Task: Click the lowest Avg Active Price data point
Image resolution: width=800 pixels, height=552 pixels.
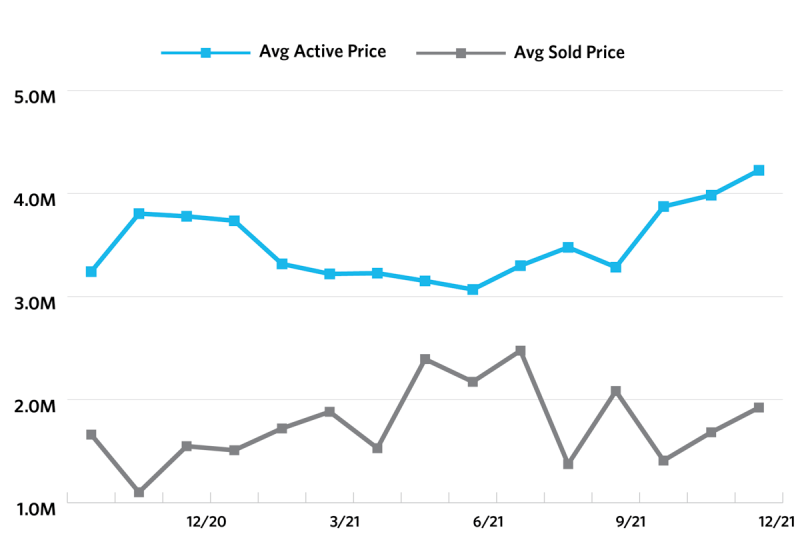Action: 473,289
